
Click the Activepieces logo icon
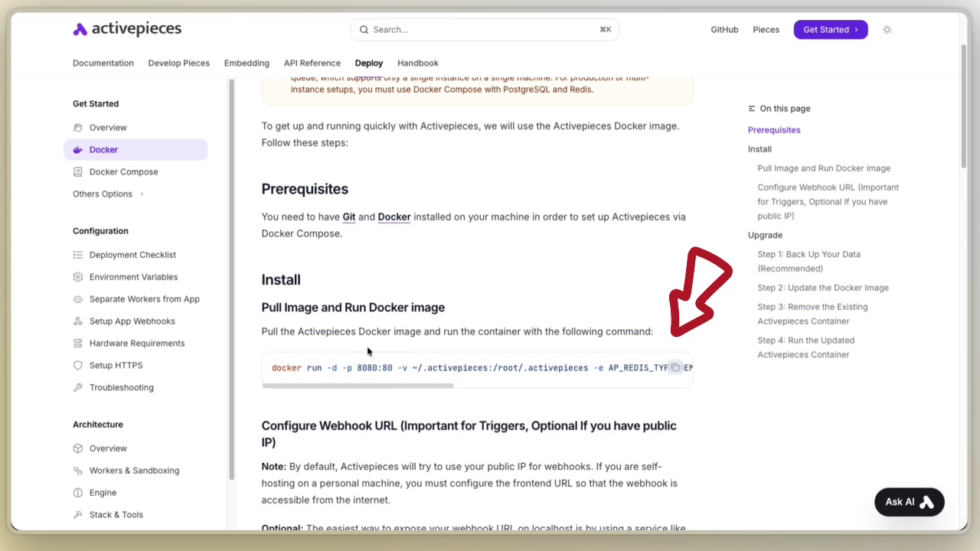(x=80, y=28)
